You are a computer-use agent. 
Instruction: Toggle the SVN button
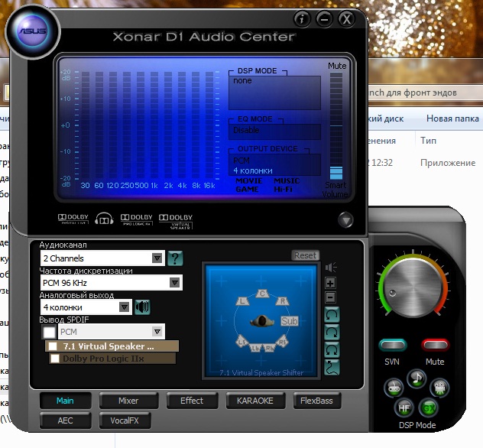click(x=393, y=345)
